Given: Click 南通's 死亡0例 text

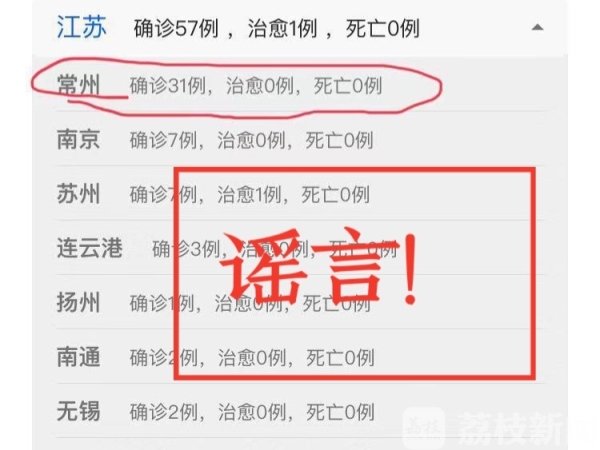Looking at the screenshot, I should click(340, 358).
